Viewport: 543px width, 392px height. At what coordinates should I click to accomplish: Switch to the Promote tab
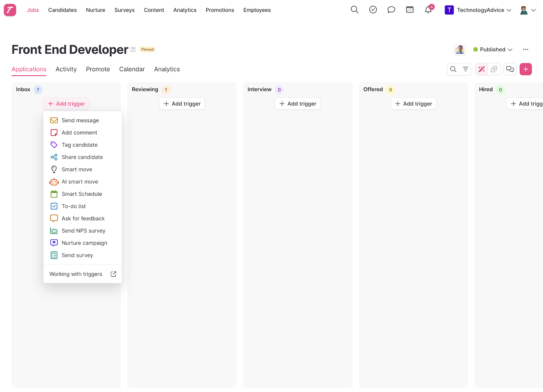[98, 69]
